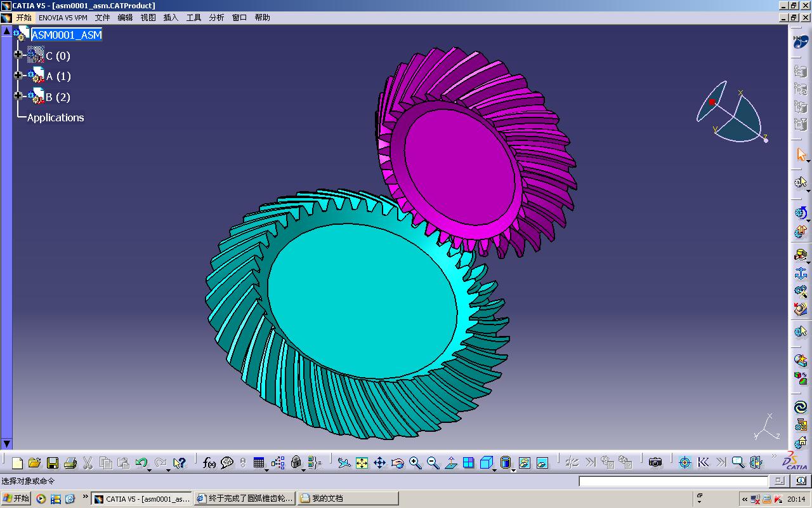Open the 帮助 menu

(262, 18)
